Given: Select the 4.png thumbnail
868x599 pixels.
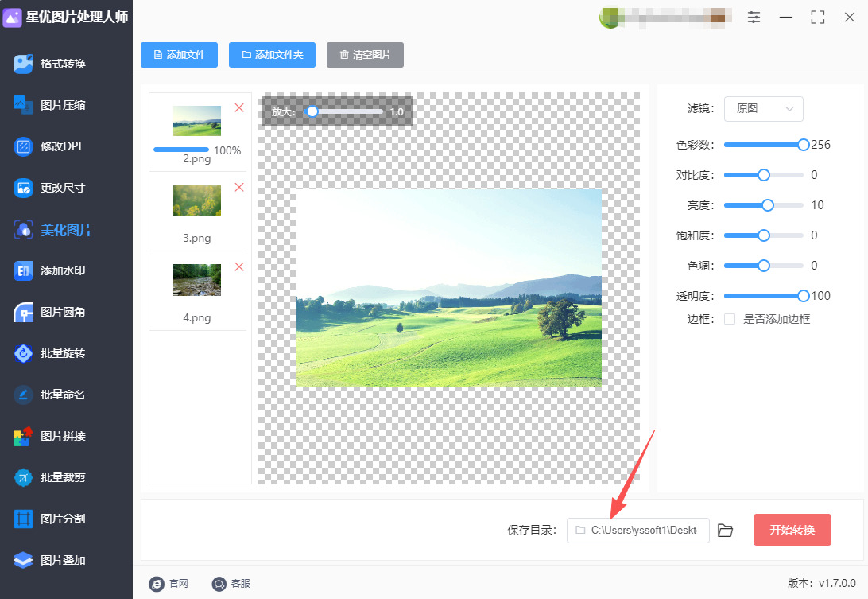Looking at the screenshot, I should coord(197,280).
